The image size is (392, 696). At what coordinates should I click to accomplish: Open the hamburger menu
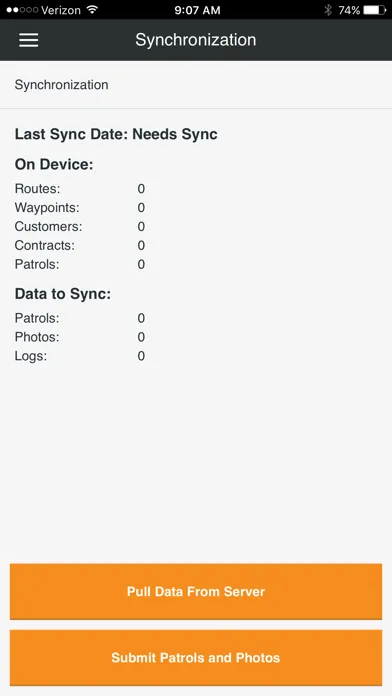[x=28, y=40]
